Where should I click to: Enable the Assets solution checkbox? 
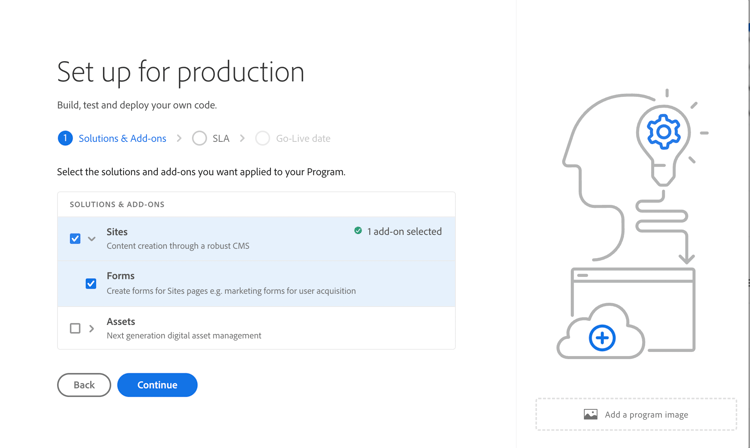[75, 328]
